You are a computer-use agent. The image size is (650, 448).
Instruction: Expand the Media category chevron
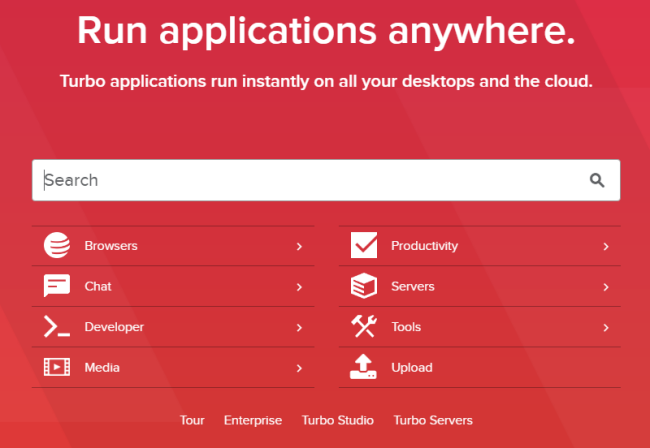[x=299, y=368]
